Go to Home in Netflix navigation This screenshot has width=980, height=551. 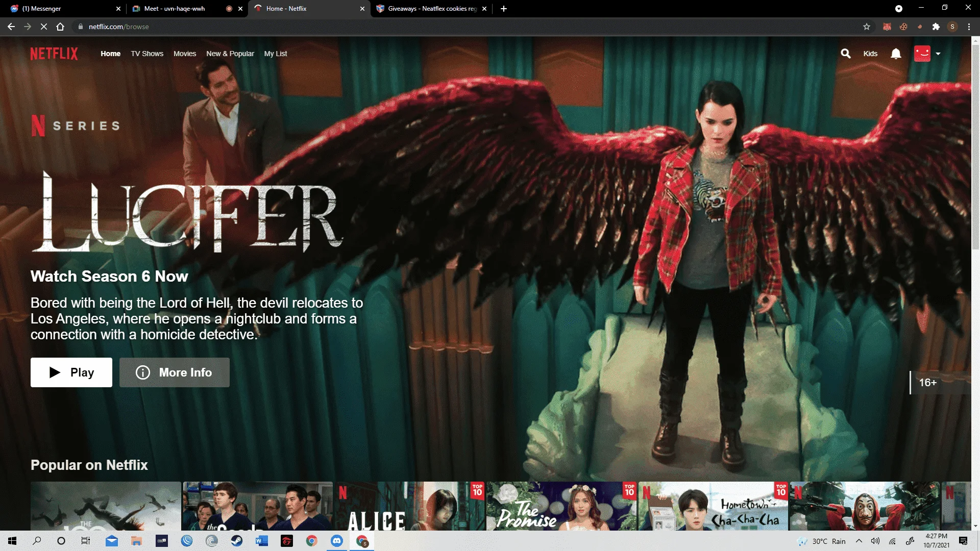tap(110, 54)
